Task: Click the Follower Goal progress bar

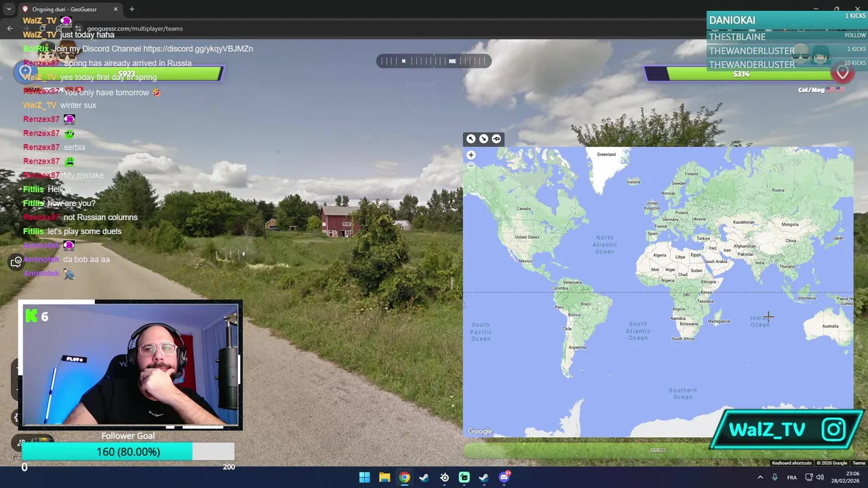Action: [128, 451]
